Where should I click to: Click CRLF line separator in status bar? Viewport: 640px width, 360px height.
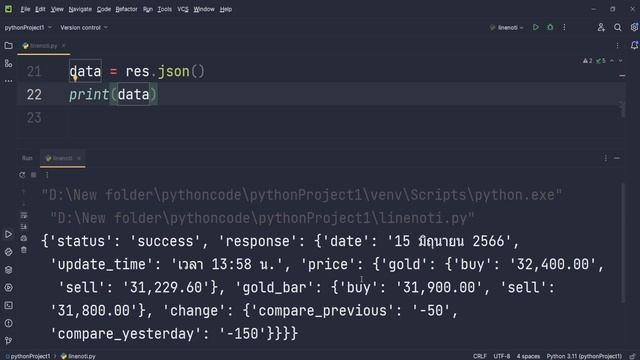[x=480, y=356]
